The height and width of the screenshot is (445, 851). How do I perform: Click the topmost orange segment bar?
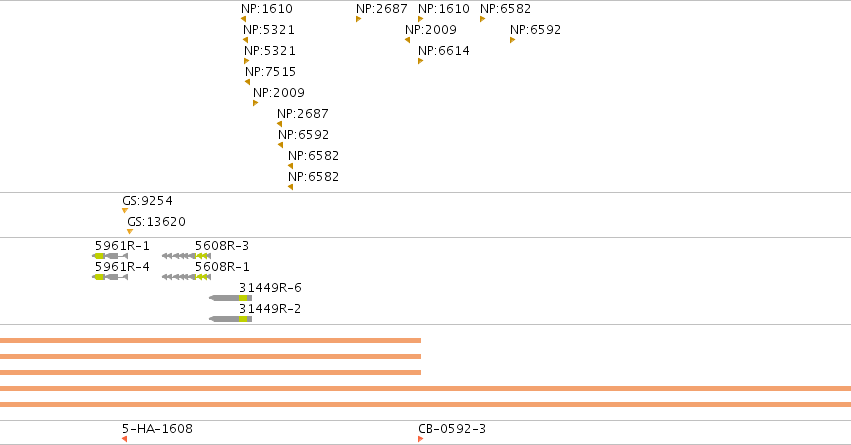pyautogui.click(x=211, y=341)
